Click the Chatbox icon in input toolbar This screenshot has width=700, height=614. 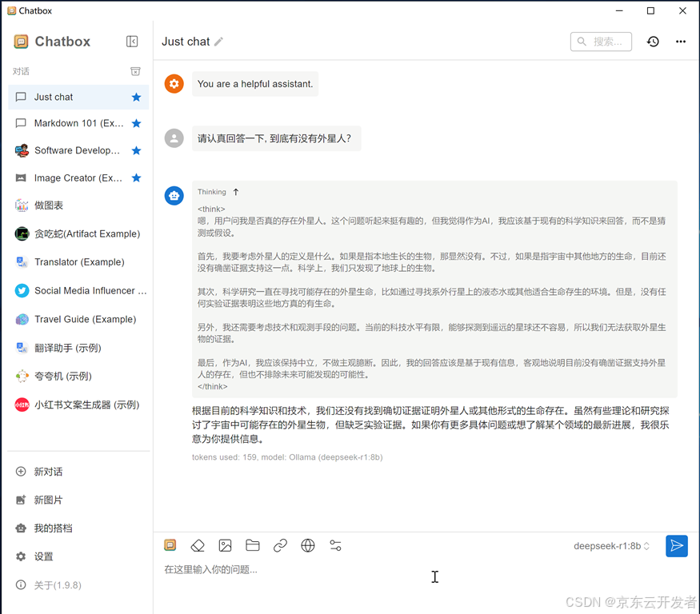(170, 544)
